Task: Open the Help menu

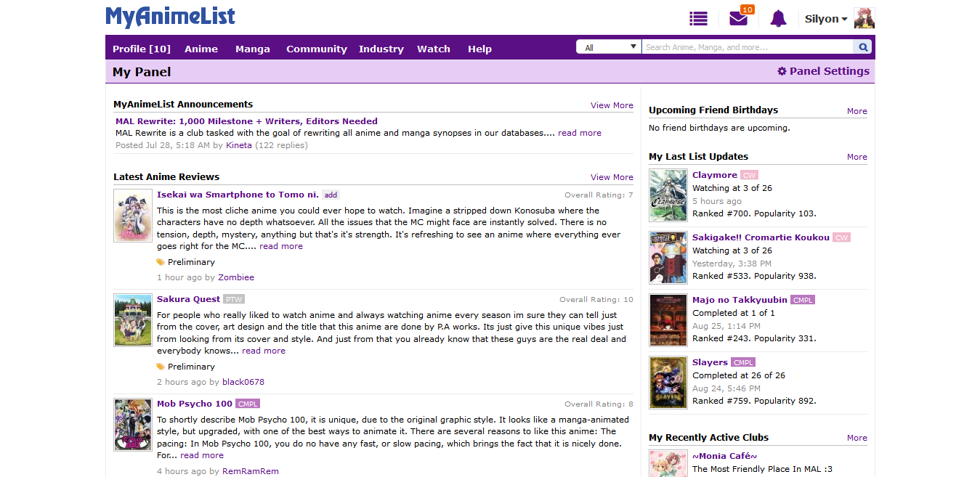Action: click(479, 49)
